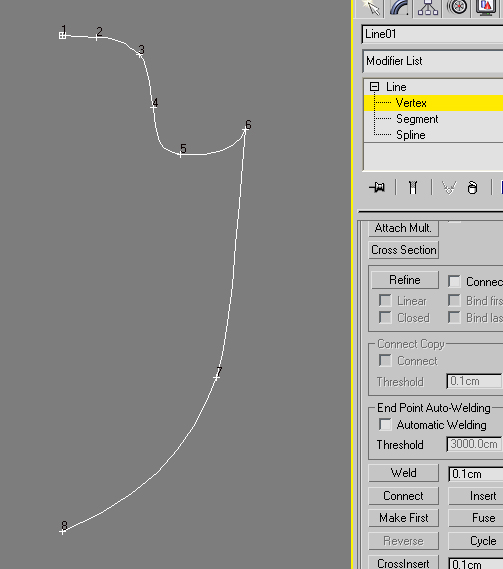Screen dimensions: 503x569
Task: Select the Line entry in the stack
Action: (396, 87)
